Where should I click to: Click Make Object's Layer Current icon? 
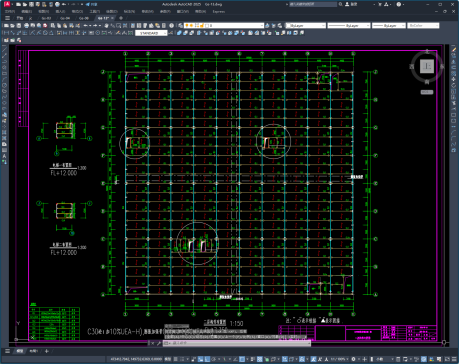coord(267,25)
